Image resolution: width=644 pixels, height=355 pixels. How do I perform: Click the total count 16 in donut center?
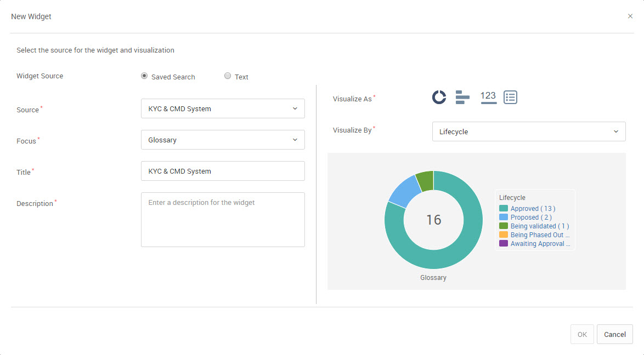[x=434, y=220]
